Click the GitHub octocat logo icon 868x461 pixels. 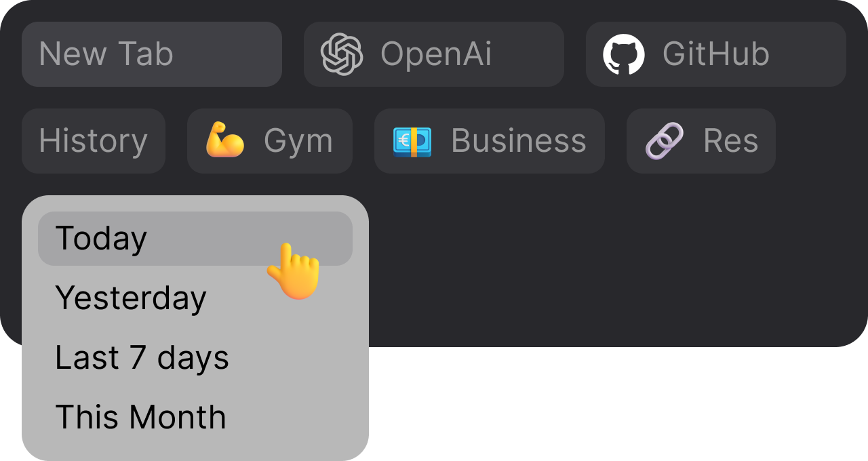click(x=624, y=54)
